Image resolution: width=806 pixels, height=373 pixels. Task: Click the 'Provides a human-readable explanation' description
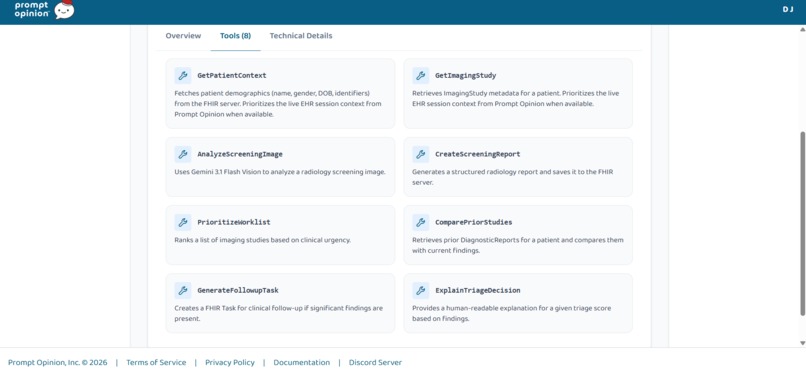tap(511, 313)
